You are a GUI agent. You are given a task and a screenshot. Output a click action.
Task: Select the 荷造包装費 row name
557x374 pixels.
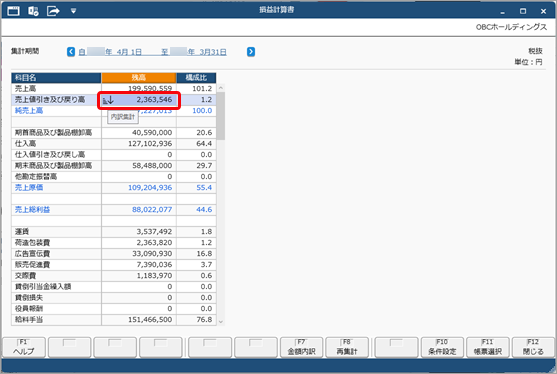pyautogui.click(x=32, y=243)
